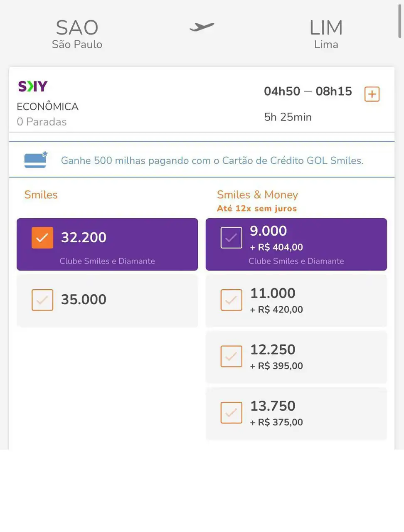Select the Smiles & Money column header
Image resolution: width=404 pixels, height=532 pixels.
(x=257, y=195)
